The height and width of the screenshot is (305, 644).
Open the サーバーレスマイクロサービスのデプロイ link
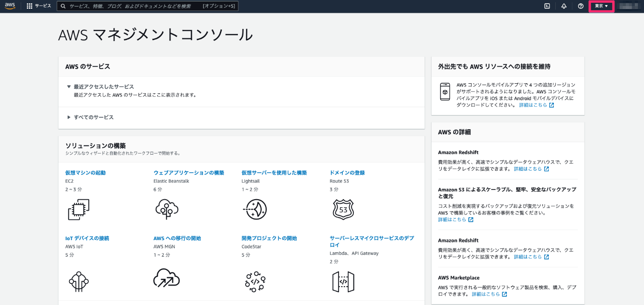click(x=372, y=242)
